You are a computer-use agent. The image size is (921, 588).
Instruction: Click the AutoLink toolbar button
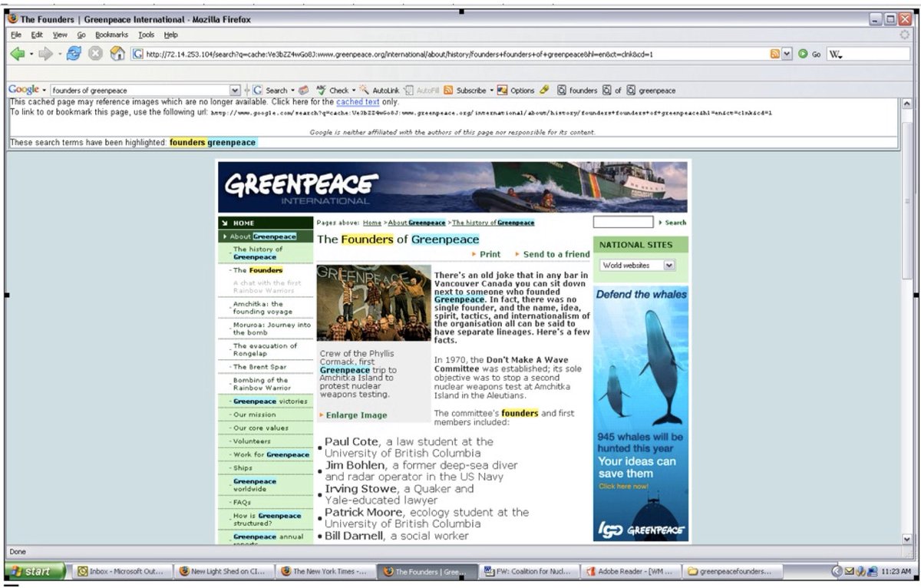(380, 90)
